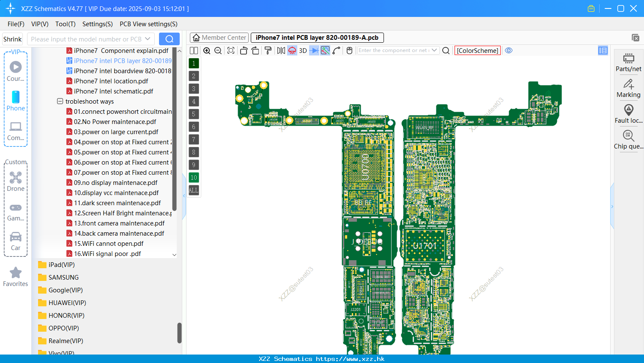
Task: Open the Chip query tool
Action: [628, 140]
